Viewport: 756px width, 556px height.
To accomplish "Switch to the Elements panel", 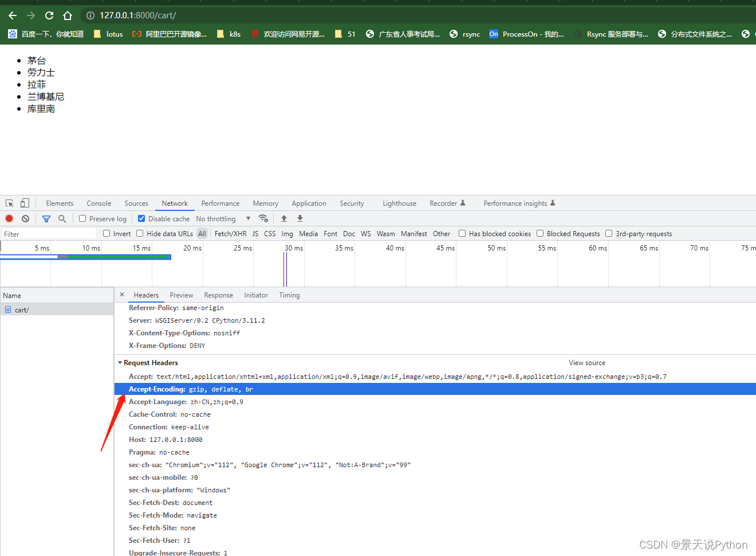I will click(60, 203).
